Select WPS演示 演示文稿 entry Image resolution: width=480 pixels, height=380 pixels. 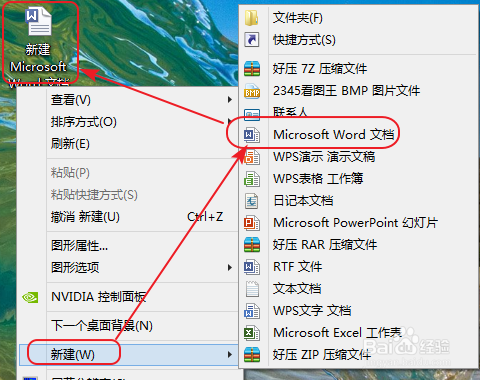click(x=359, y=157)
